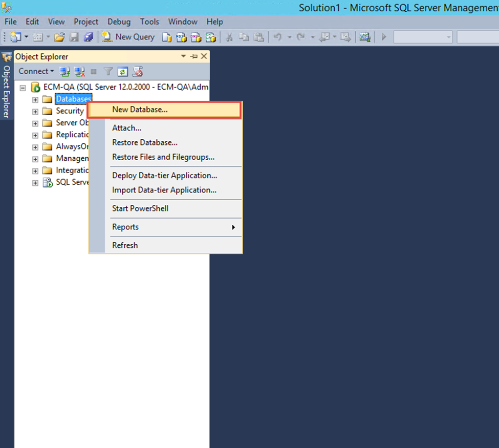Click the Open File folder icon

tap(59, 37)
